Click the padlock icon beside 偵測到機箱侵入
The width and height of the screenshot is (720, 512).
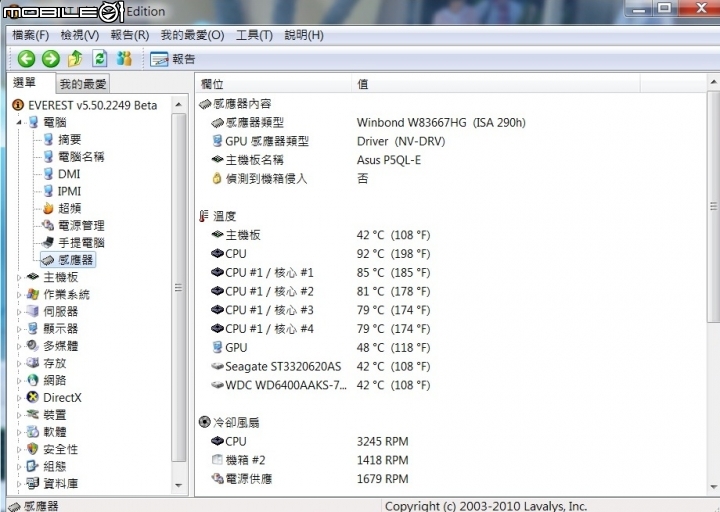click(217, 179)
